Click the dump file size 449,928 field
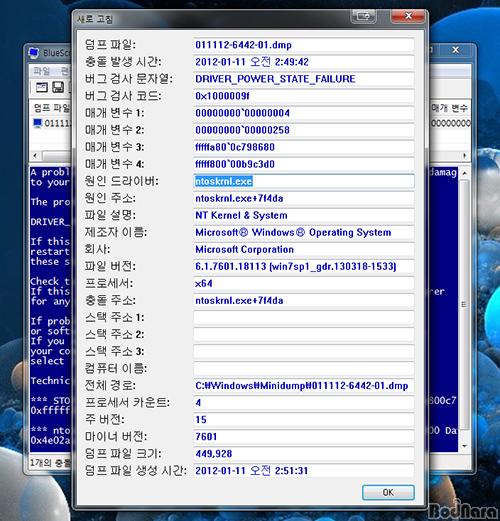The image size is (500, 521). point(304,453)
